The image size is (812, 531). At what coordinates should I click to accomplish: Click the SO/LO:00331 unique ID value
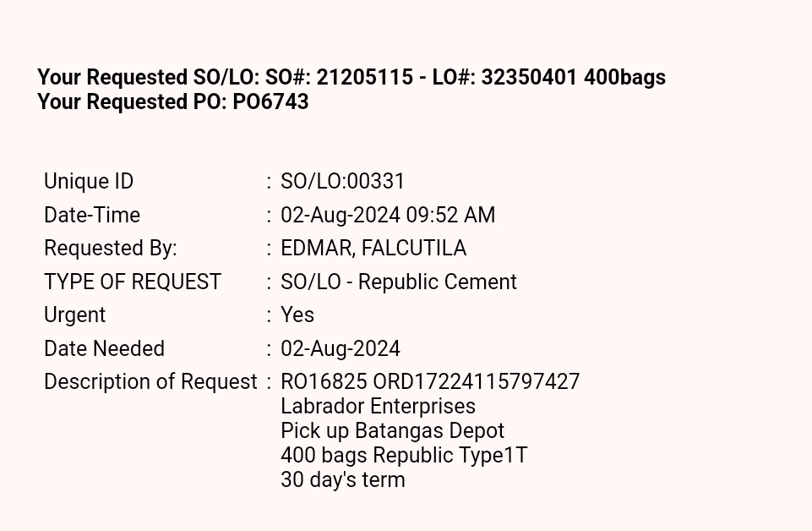click(343, 182)
